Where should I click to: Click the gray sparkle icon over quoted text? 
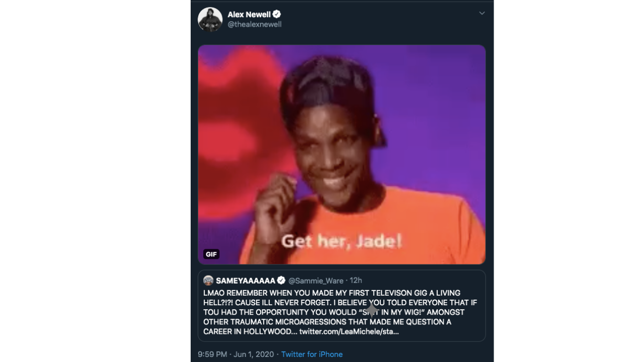coord(371,310)
